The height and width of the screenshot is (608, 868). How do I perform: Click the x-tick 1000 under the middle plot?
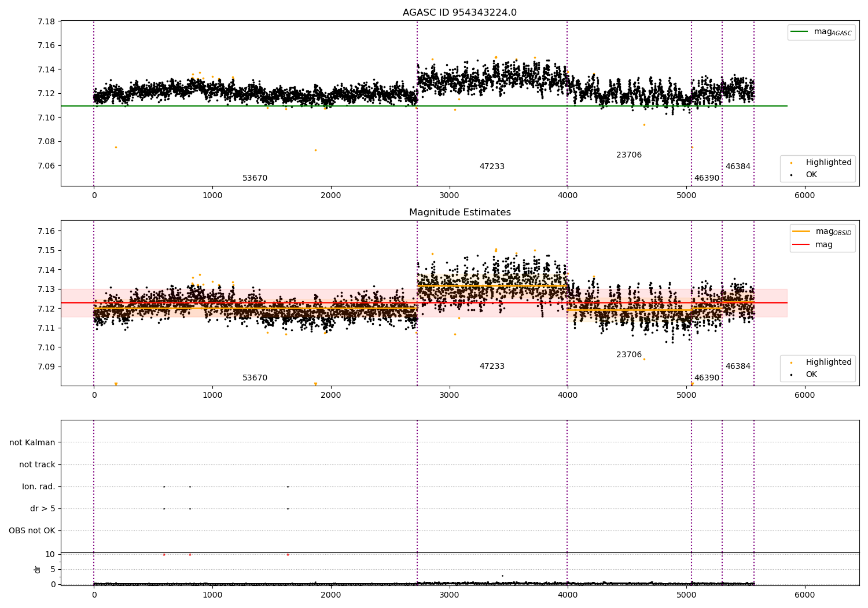(212, 395)
